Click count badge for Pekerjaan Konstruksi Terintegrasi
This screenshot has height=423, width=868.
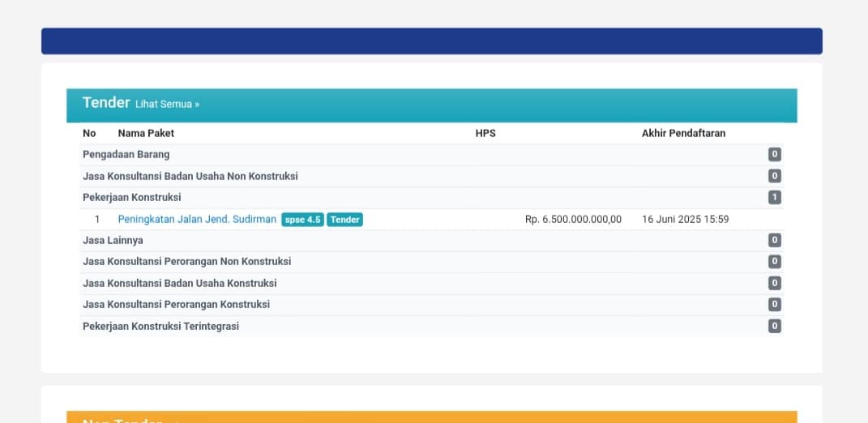[775, 327]
